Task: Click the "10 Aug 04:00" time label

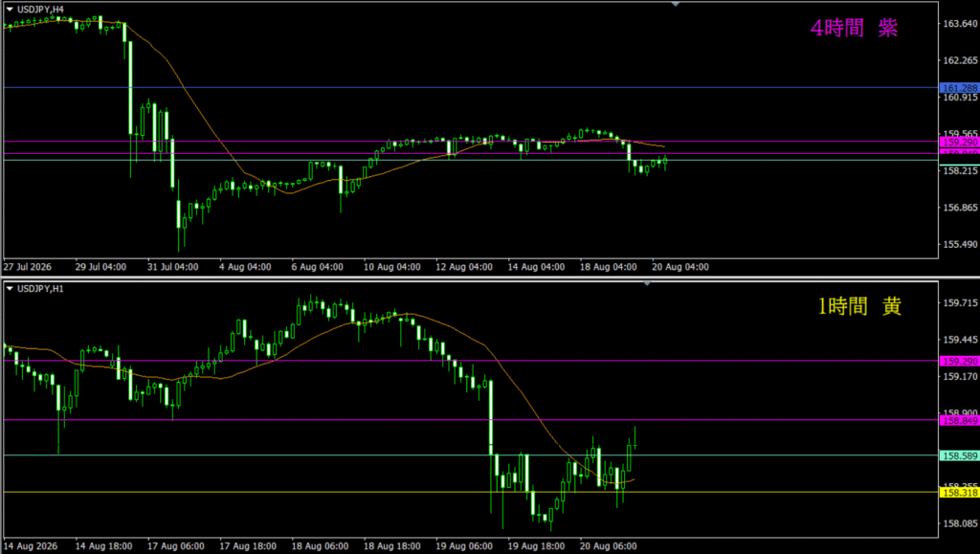Action: tap(391, 267)
